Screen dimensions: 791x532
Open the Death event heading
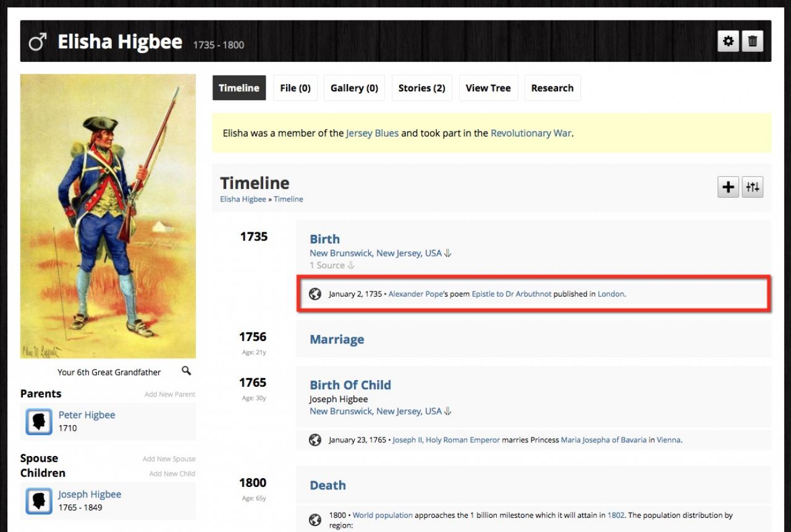click(328, 485)
